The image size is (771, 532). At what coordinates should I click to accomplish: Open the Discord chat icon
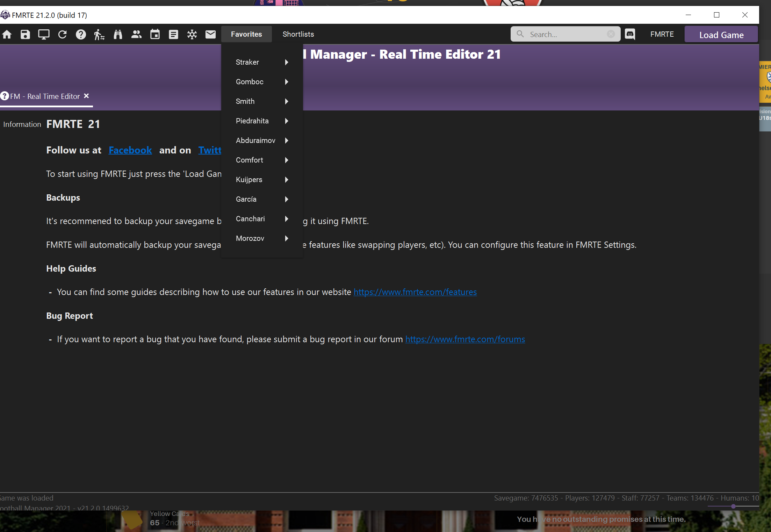click(630, 34)
